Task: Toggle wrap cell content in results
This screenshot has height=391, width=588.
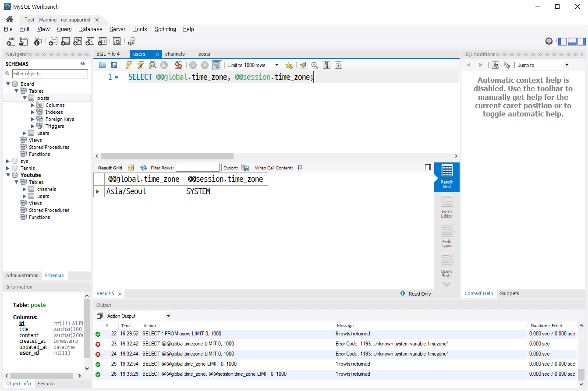Action: (300, 168)
